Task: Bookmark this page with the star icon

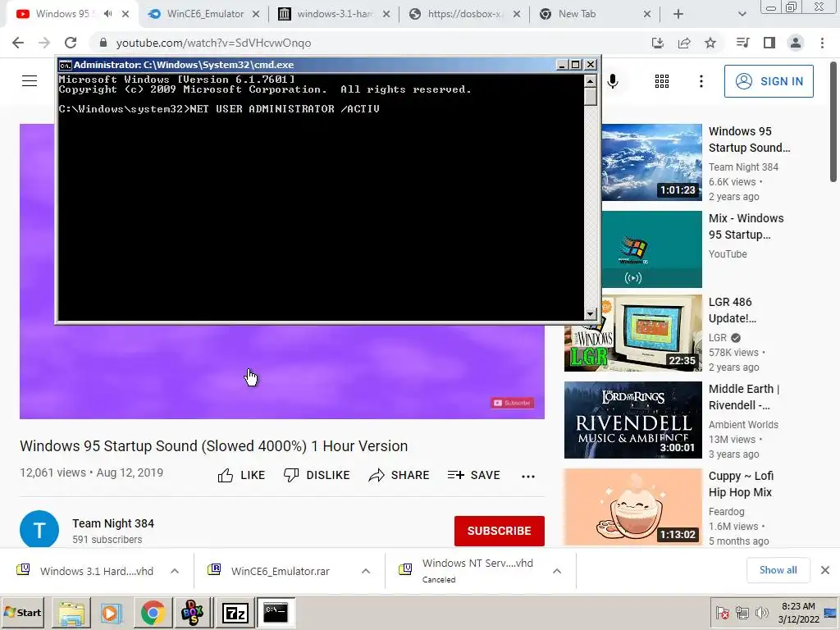Action: coord(710,43)
